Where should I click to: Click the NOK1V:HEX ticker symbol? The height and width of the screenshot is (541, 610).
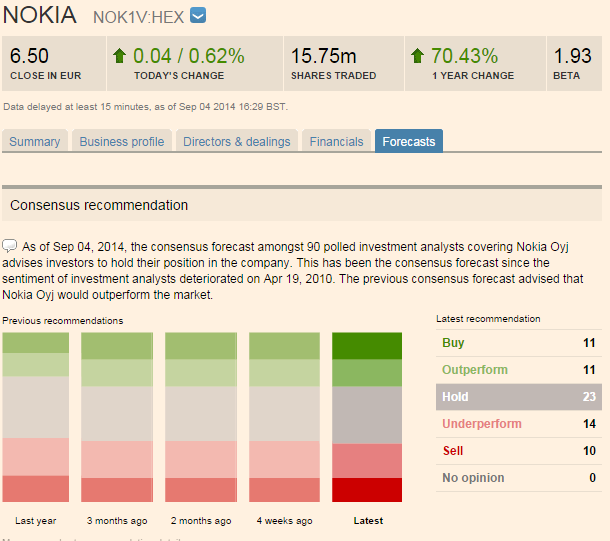coord(138,17)
